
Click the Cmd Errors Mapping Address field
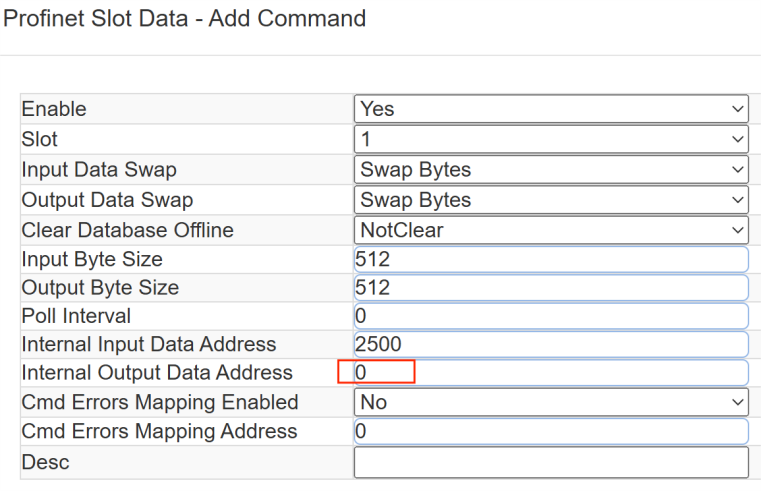(x=551, y=431)
